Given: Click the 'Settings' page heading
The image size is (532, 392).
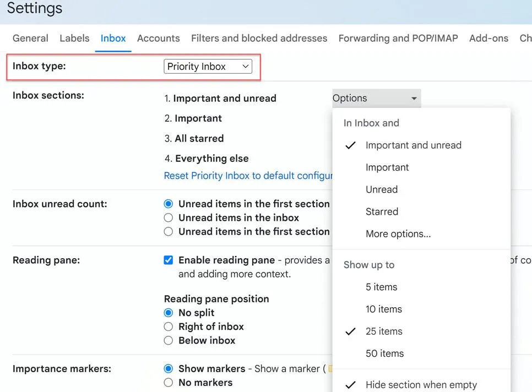Looking at the screenshot, I should click(x=35, y=8).
